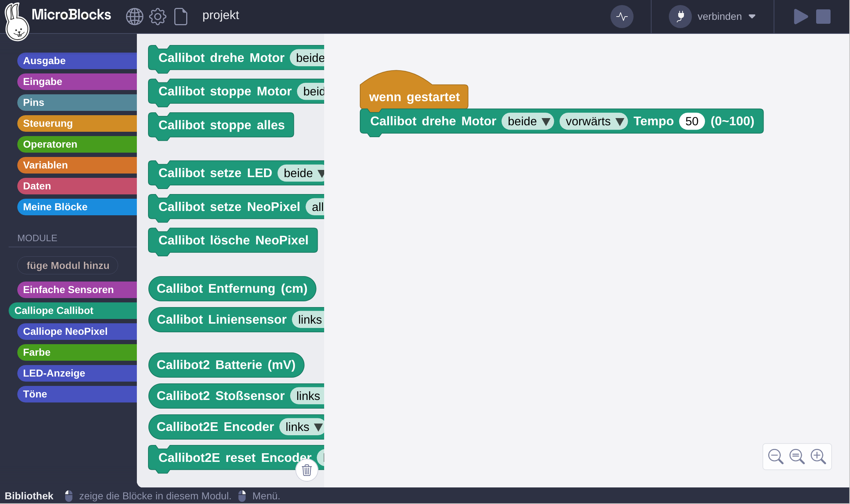Click palette block Callibot stoppe alles
The height and width of the screenshot is (504, 850).
(x=221, y=125)
